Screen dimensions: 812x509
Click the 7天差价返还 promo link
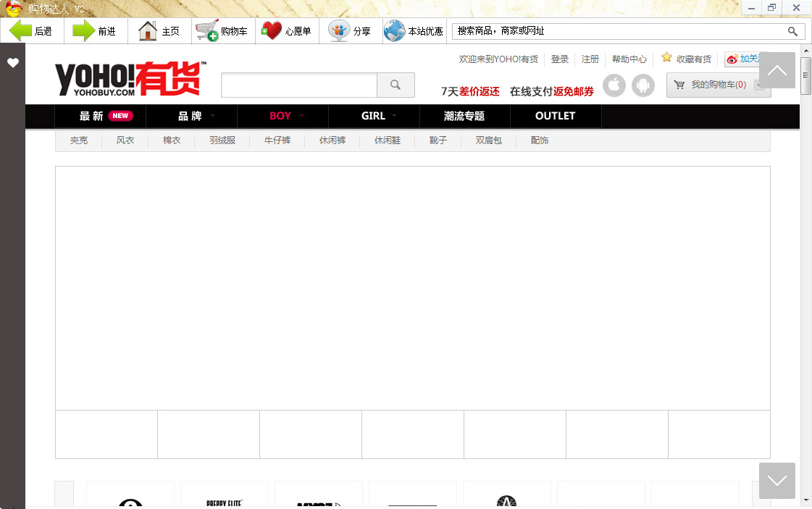(x=470, y=92)
